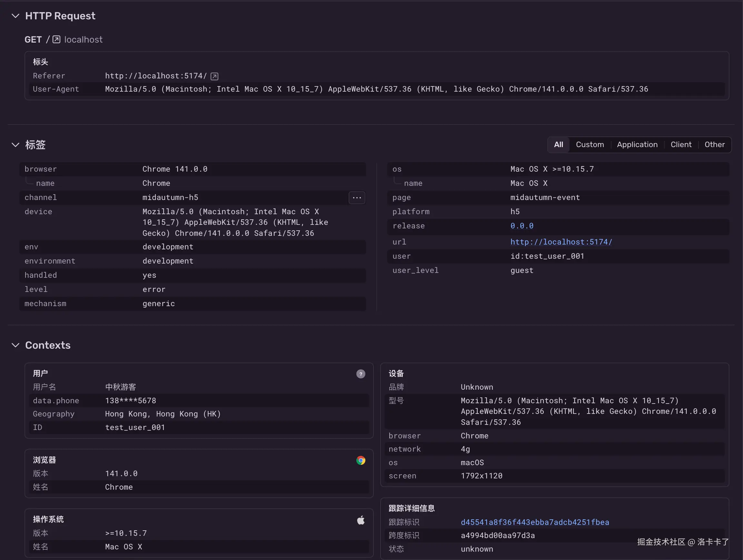This screenshot has height=560, width=743.
Task: Click the user tag value id:test_user_001
Action: point(547,256)
